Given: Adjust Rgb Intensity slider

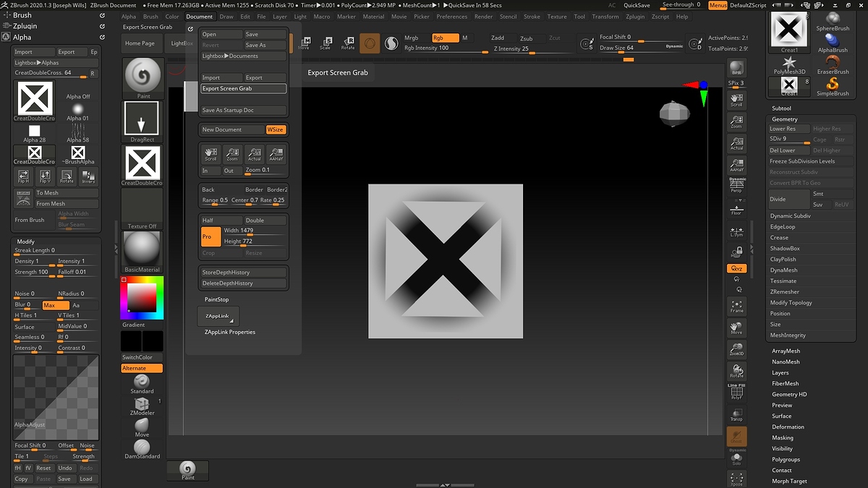Looking at the screenshot, I should pyautogui.click(x=445, y=48).
